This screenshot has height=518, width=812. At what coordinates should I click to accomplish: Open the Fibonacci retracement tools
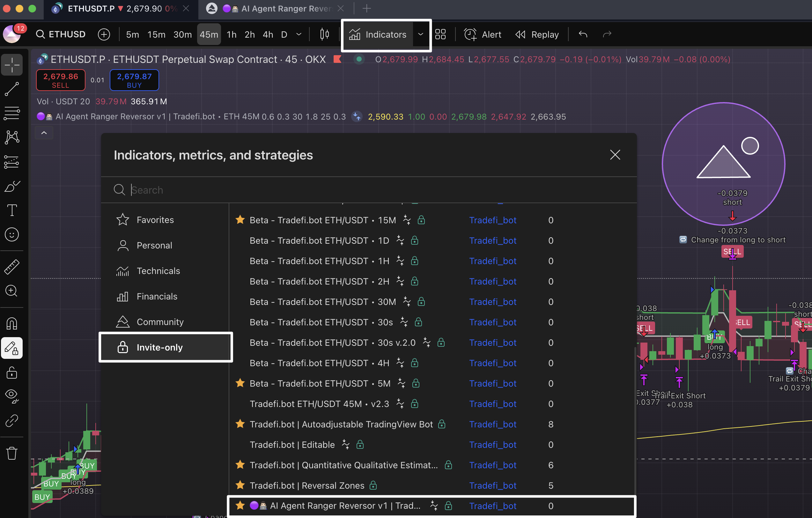[12, 113]
